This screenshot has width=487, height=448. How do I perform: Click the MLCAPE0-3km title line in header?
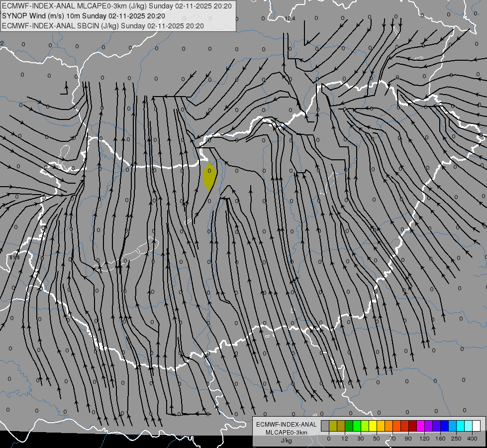117,6
